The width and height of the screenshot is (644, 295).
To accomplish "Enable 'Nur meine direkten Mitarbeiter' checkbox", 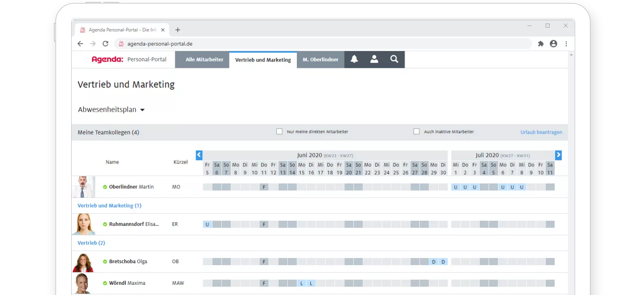I will [279, 132].
